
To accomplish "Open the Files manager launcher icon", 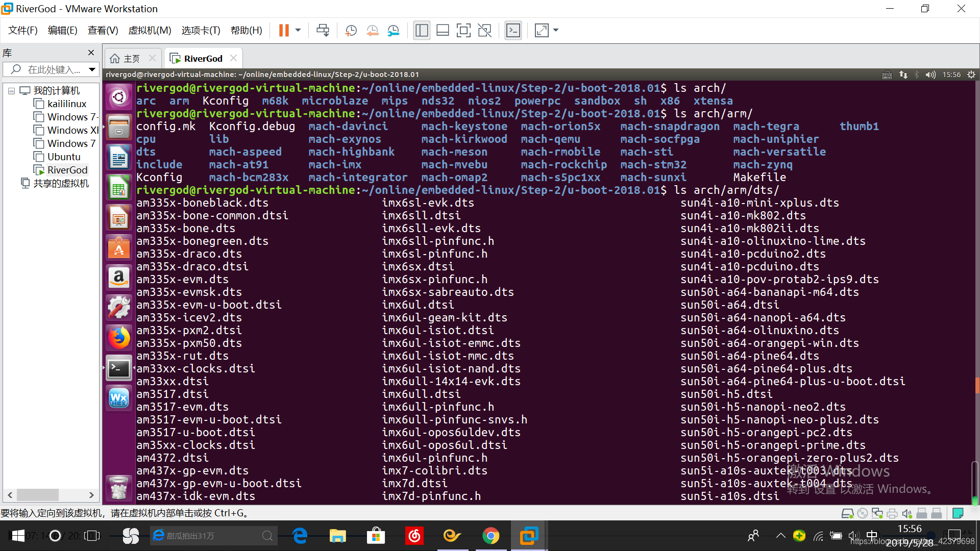I will pos(119,127).
